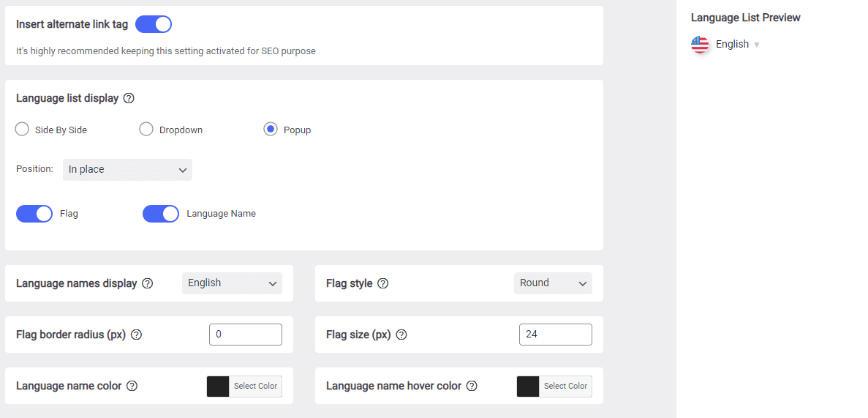The height and width of the screenshot is (418, 868).
Task: Disable Insert alternate link tag toggle
Action: click(x=154, y=24)
